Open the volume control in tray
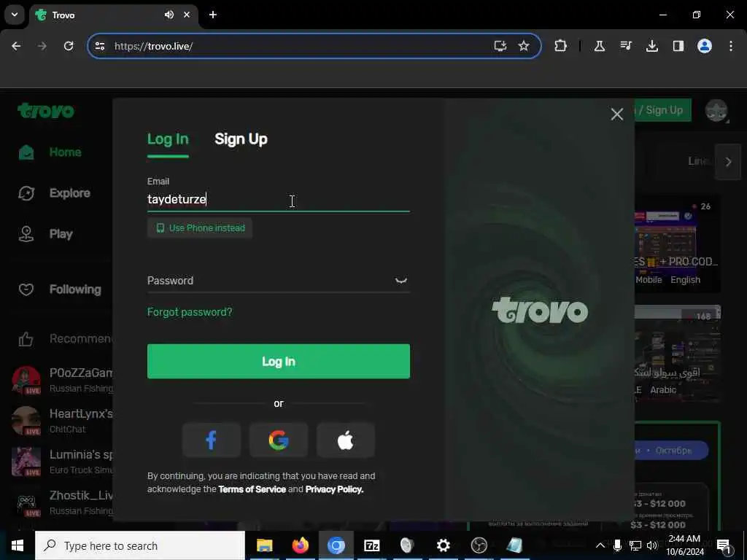This screenshot has height=560, width=747. [x=652, y=545]
